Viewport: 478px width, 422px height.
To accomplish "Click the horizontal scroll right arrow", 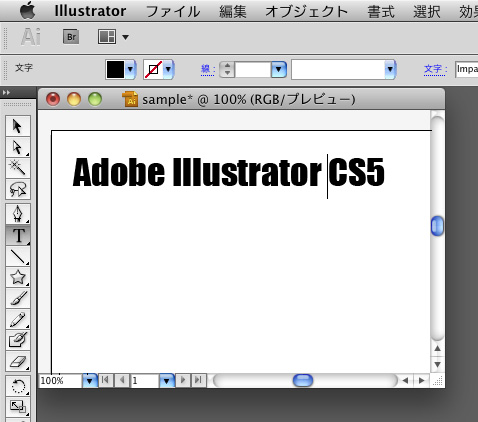I will coord(421,380).
